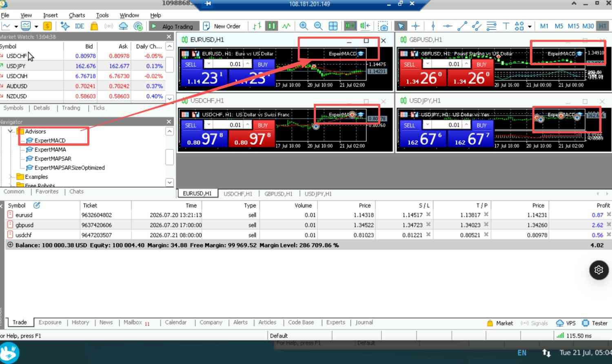Click the radar icon with green plus
The width and height of the screenshot is (612, 364).
click(138, 27)
